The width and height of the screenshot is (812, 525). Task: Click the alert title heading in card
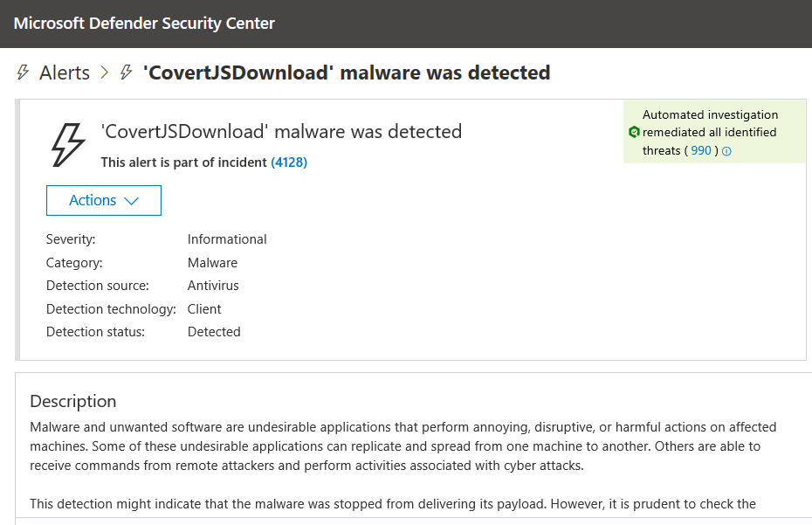tap(281, 132)
